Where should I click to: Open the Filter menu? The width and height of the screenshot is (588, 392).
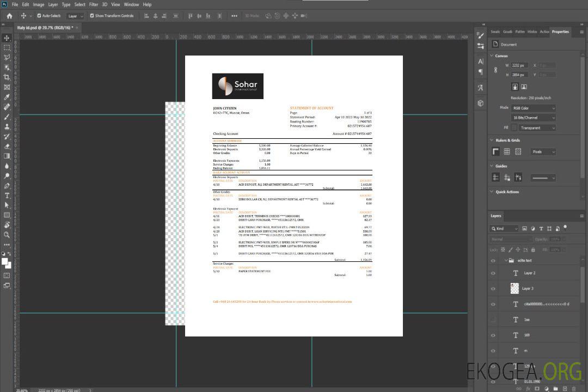pyautogui.click(x=94, y=4)
